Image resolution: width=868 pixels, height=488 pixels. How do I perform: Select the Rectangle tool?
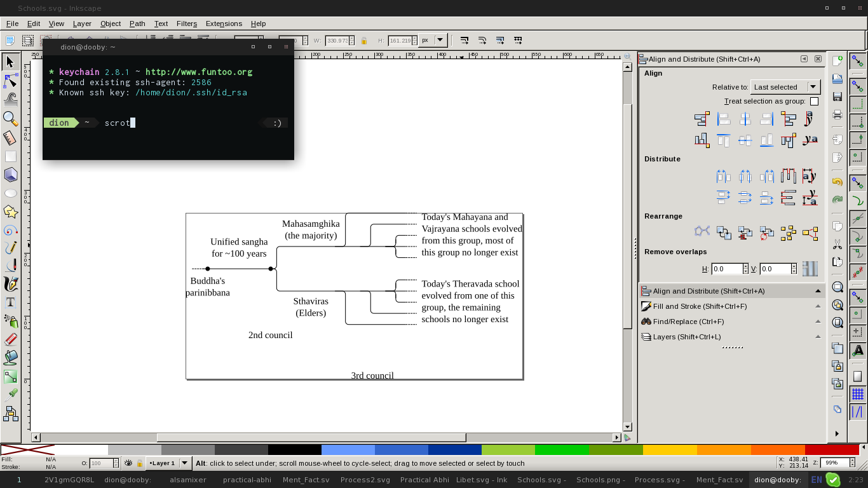10,156
